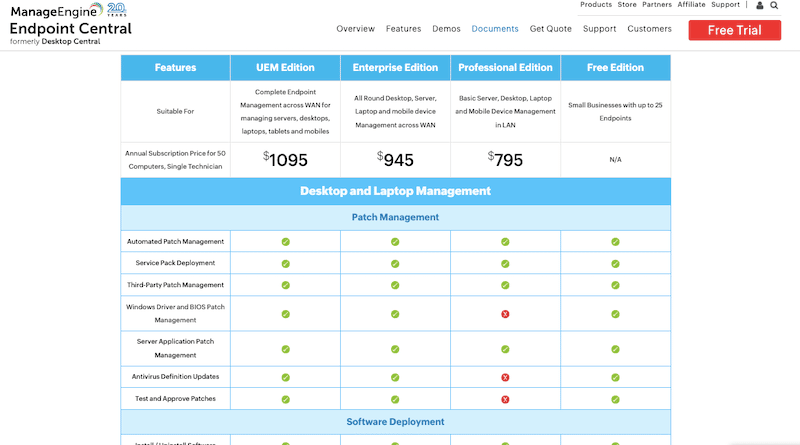Viewport: 800px width, 445px height.
Task: Click the Patch Management section heading
Action: tap(395, 217)
